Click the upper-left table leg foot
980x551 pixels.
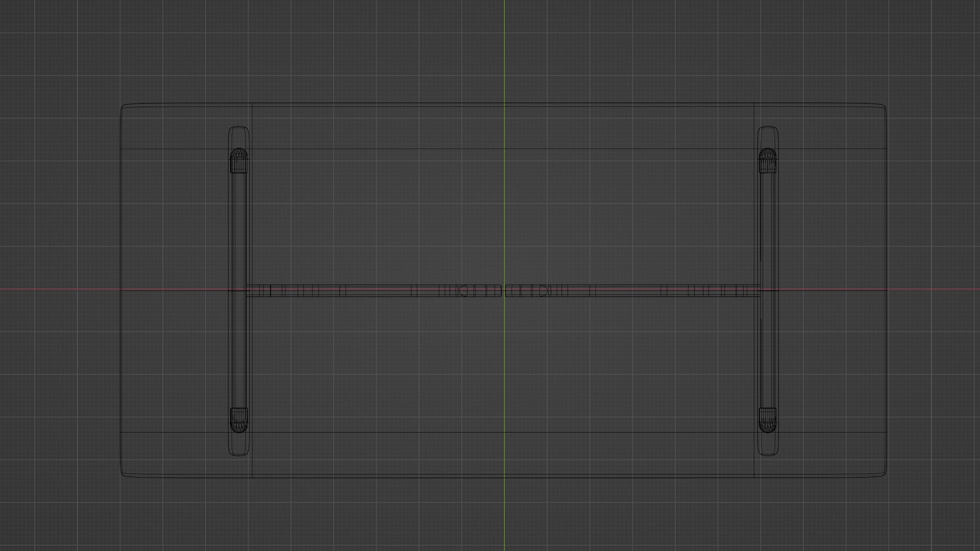238,160
